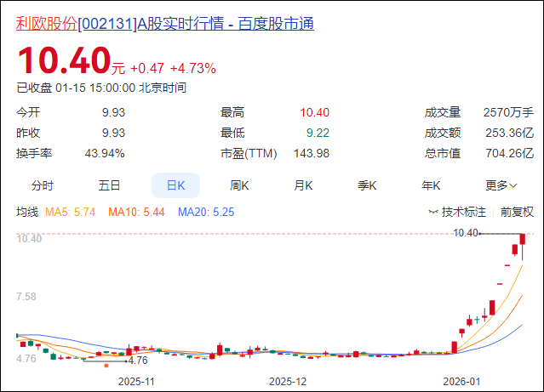
Task: Click the 均线 label
Action: (27, 212)
